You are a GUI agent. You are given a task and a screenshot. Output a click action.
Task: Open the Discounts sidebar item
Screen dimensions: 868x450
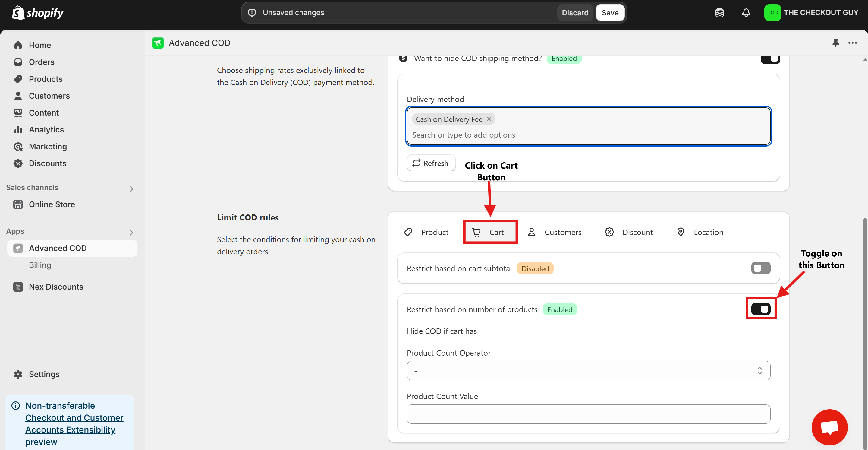(48, 163)
